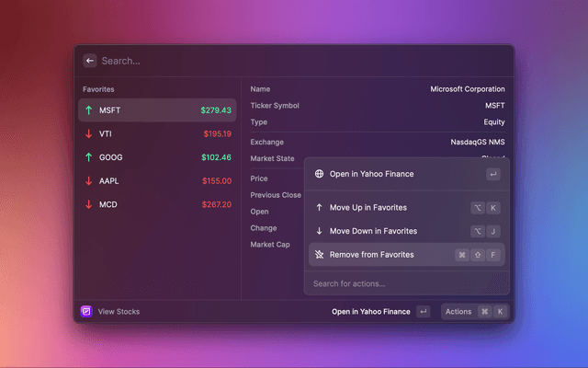Select VTI in the favorites list
The height and width of the screenshot is (368, 588).
[x=156, y=134]
